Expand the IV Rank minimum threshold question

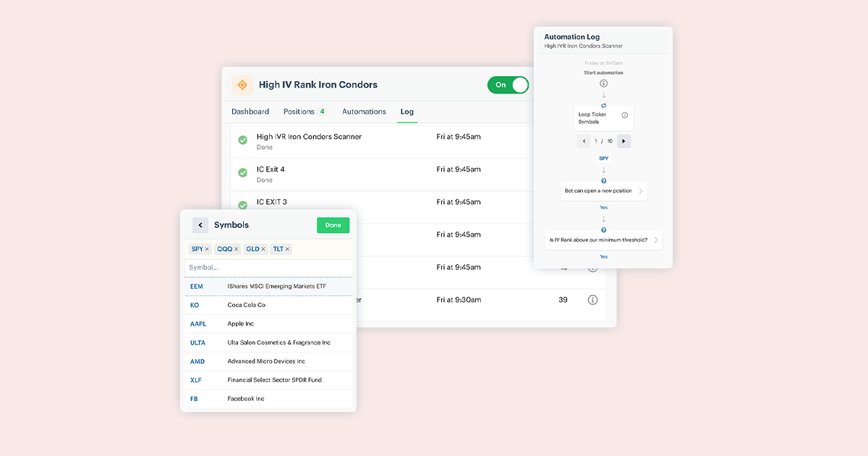point(656,240)
